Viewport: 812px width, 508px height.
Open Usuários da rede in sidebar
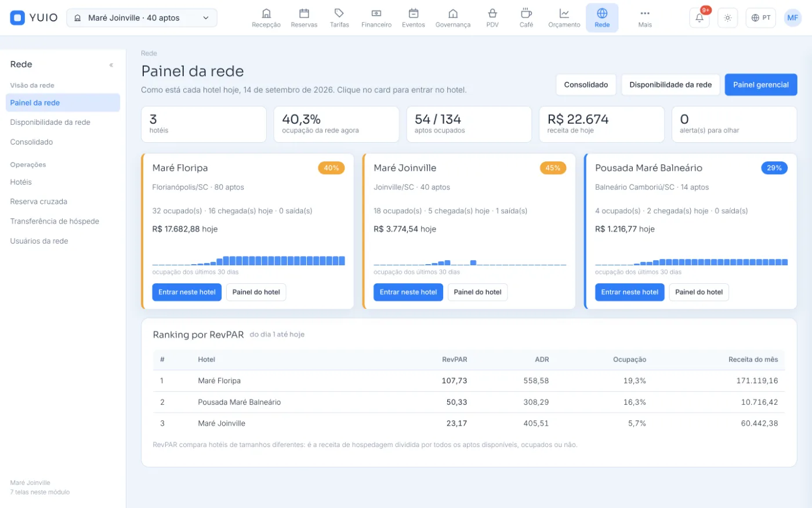click(63, 242)
